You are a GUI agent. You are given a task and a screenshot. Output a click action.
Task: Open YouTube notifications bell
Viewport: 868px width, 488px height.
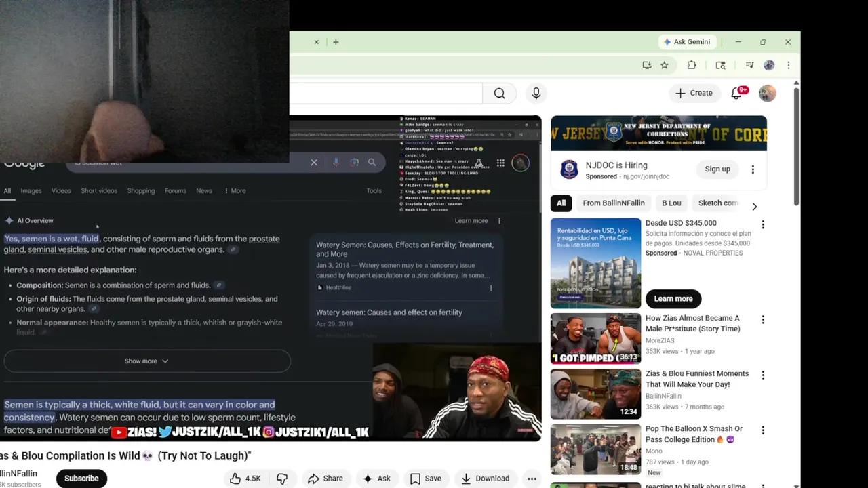[x=736, y=94]
